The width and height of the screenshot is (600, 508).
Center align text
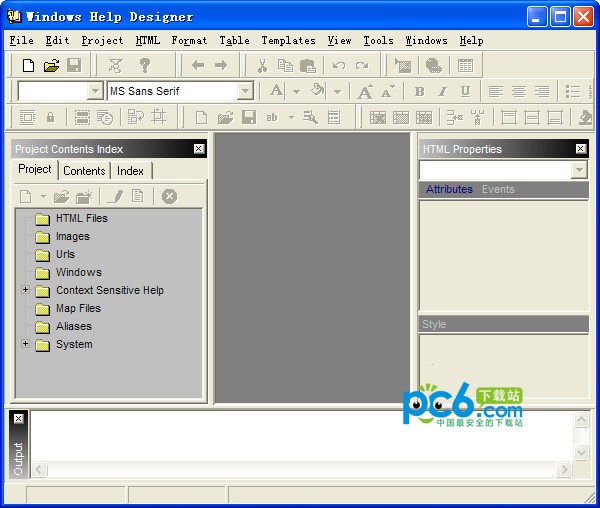[x=519, y=91]
